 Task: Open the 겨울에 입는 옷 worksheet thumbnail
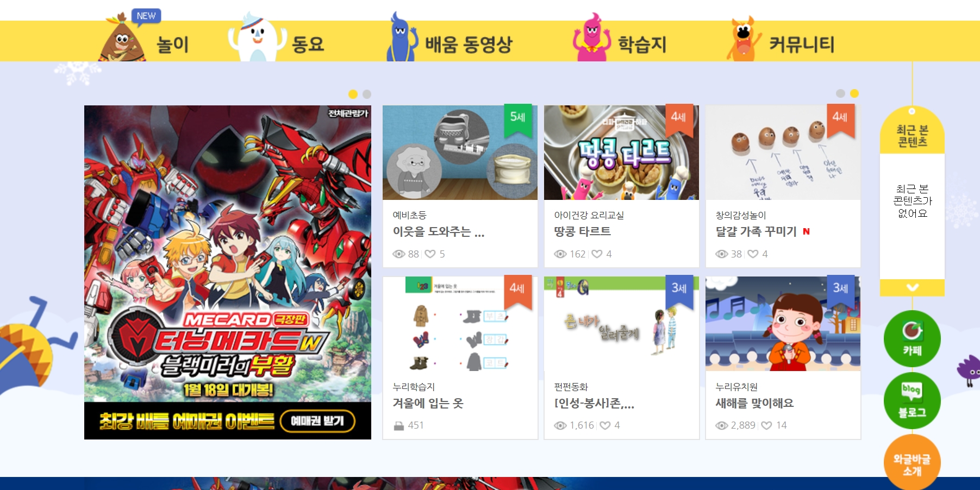pyautogui.click(x=460, y=324)
